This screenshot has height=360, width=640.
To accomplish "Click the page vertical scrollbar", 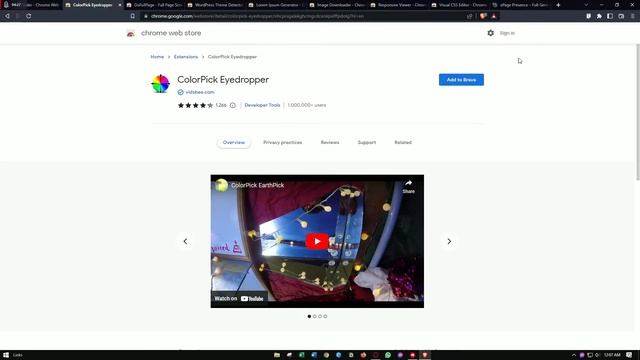I will [638, 112].
